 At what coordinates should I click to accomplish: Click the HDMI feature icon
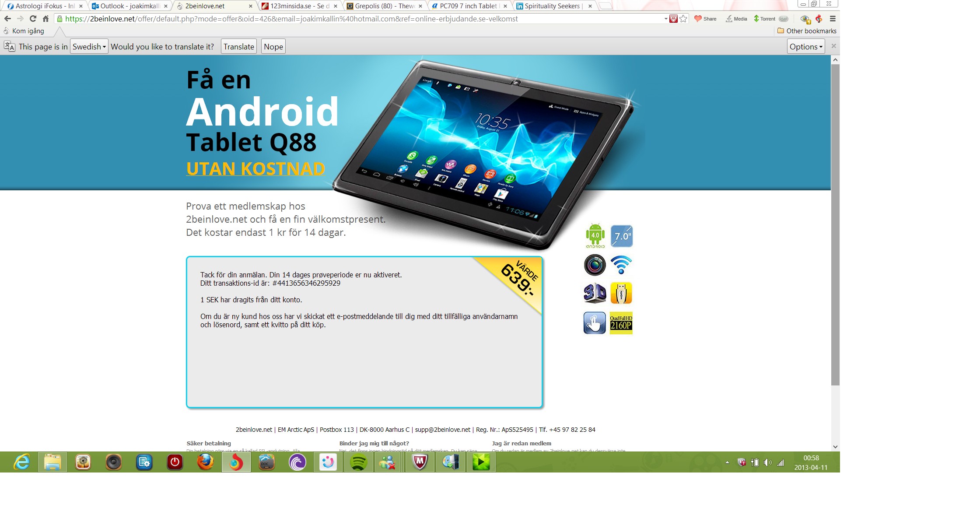621,293
